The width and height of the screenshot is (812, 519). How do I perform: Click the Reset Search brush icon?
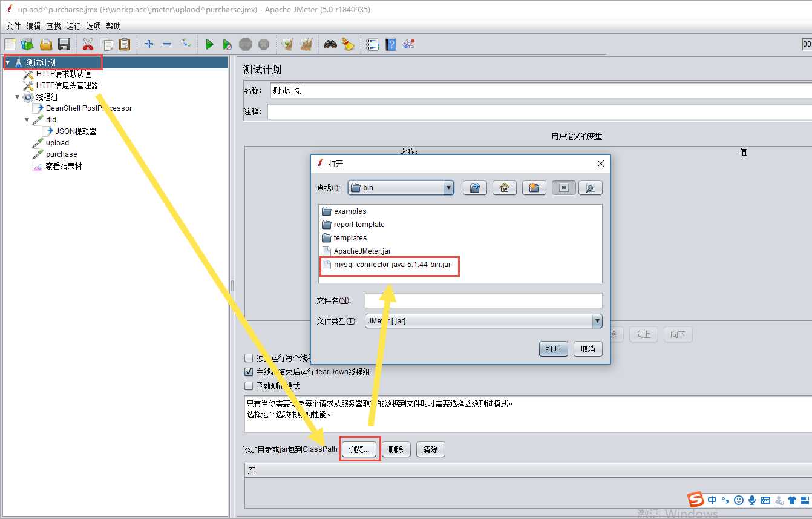[x=348, y=44]
